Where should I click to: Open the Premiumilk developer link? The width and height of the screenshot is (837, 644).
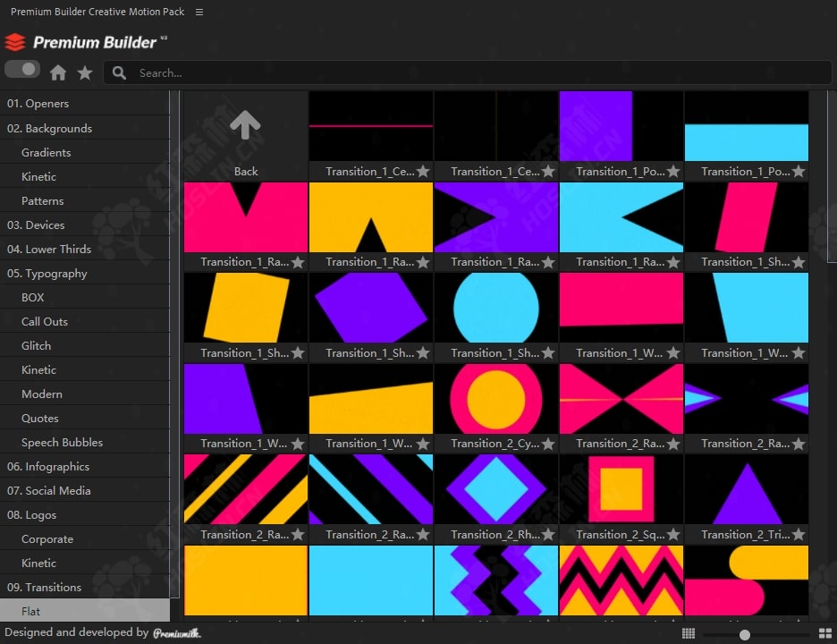click(177, 633)
